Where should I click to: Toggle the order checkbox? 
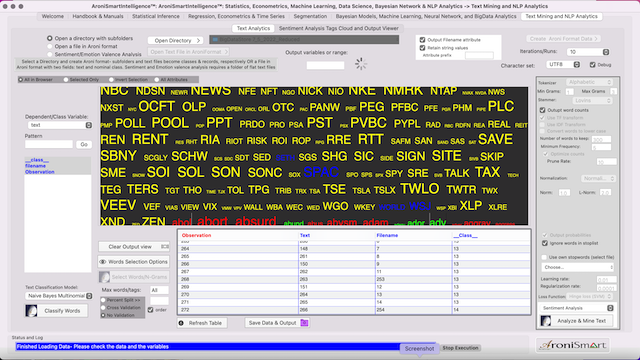pos(151,310)
